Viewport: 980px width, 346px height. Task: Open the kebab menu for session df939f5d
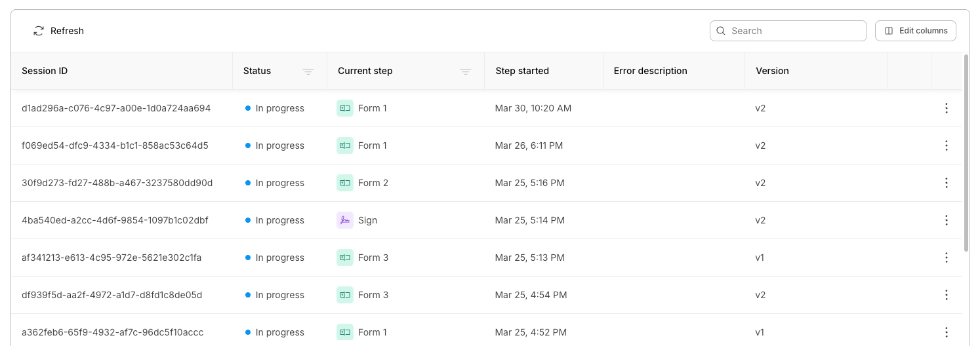946,295
